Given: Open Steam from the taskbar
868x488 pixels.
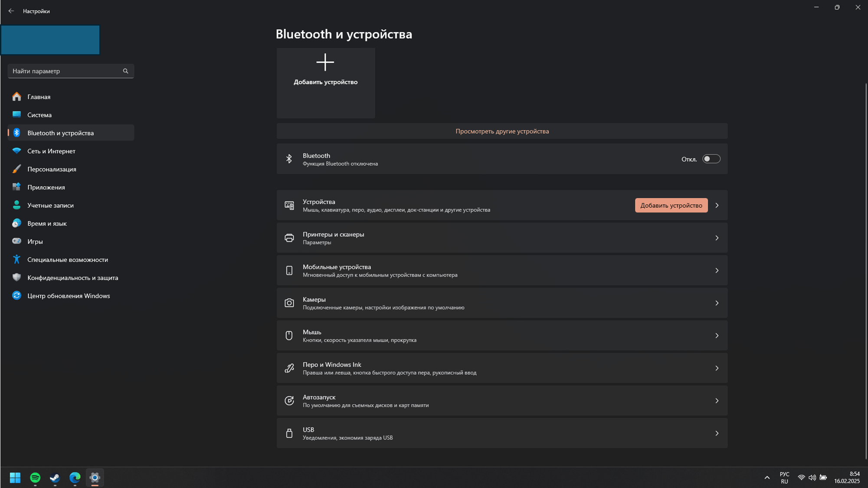Looking at the screenshot, I should [55, 478].
